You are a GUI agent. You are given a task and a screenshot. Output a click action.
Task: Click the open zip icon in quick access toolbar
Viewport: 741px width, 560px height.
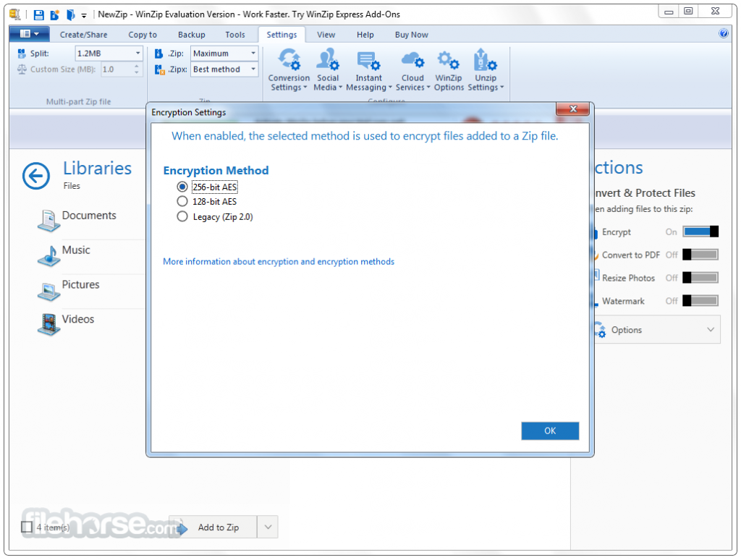(x=70, y=14)
